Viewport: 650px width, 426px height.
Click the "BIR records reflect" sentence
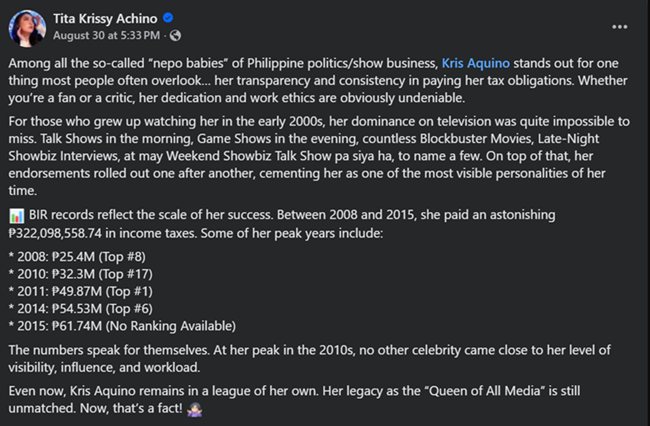pyautogui.click(x=150, y=215)
